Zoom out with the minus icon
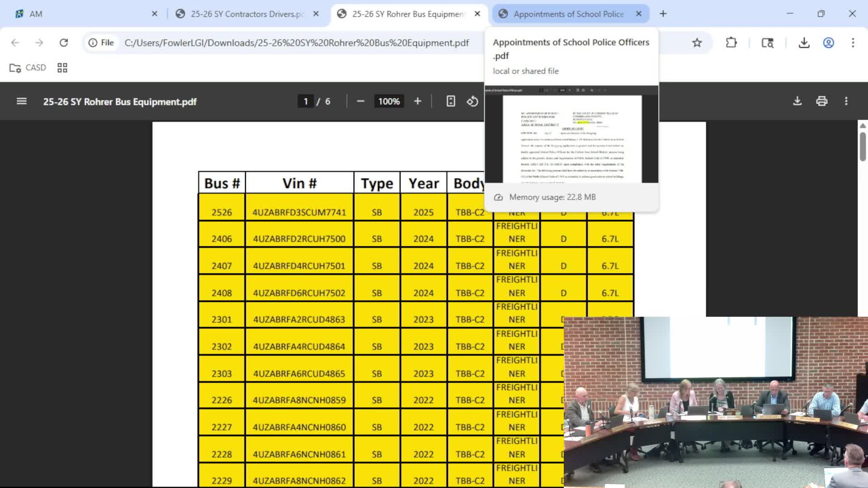The height and width of the screenshot is (488, 868). pos(360,101)
